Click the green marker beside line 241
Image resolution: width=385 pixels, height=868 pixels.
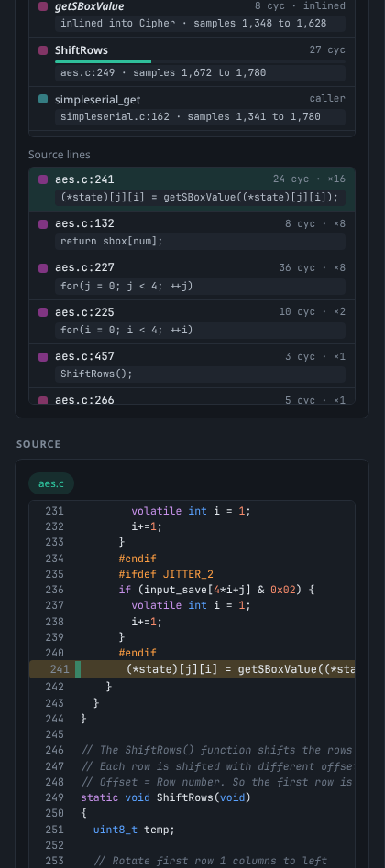[x=78, y=669]
